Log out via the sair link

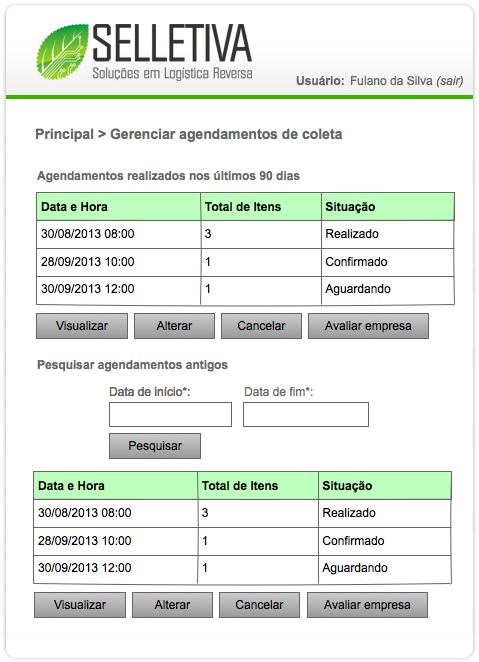point(450,81)
